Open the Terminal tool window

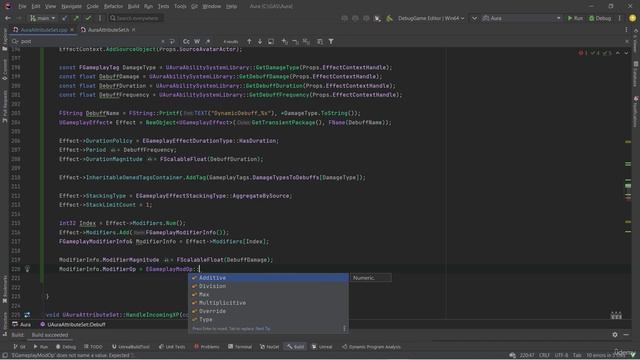[x=240, y=347]
